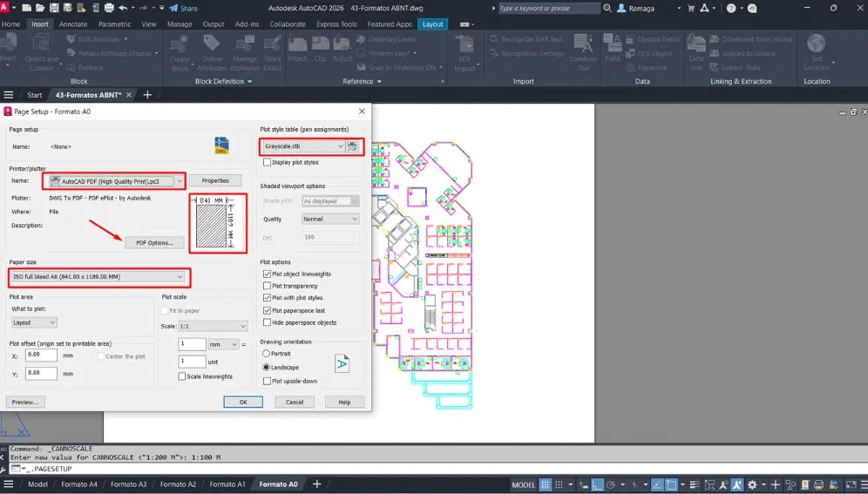
Task: Click the Undo arrow in quick access toolbar
Action: 123,8
